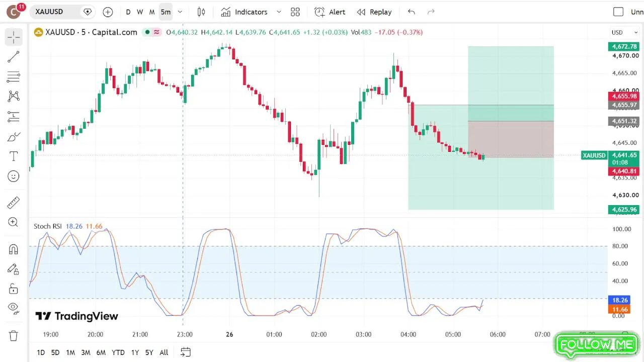Switch to the W weekly timeframe
This screenshot has width=644, height=362.
(140, 12)
